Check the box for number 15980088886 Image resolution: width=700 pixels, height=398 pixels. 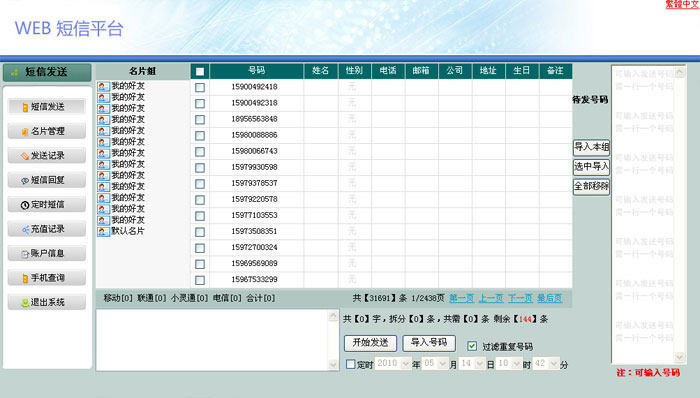pos(200,136)
